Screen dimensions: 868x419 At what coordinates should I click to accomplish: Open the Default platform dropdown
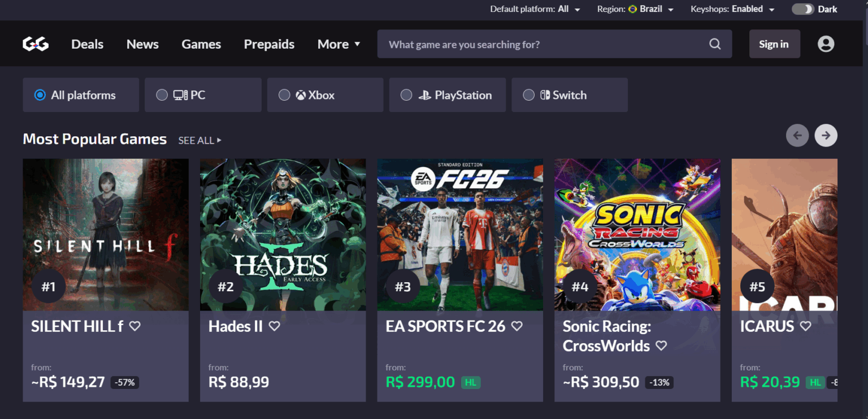pyautogui.click(x=535, y=9)
